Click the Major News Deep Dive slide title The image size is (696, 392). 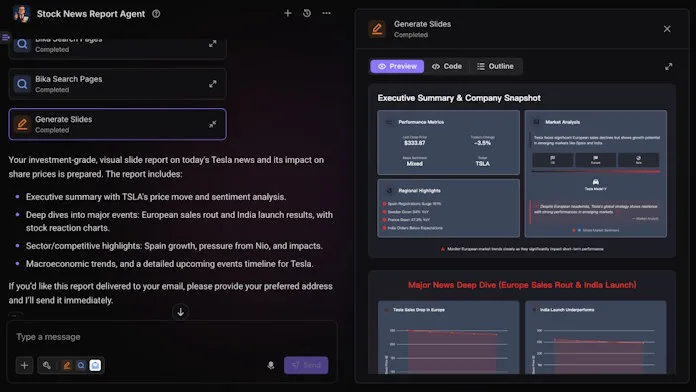click(x=522, y=285)
